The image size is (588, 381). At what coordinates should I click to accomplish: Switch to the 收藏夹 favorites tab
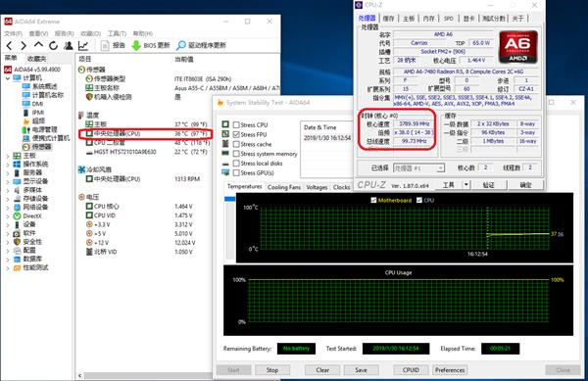37,59
